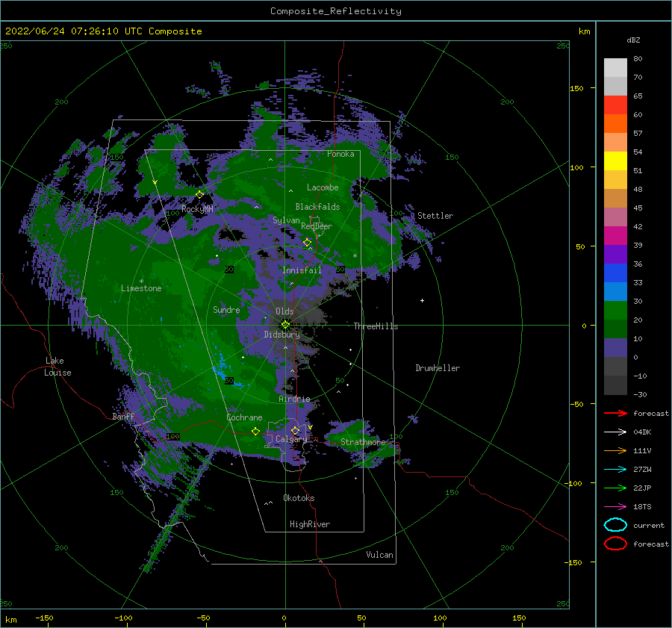672x628 pixels.
Task: Click the yellow radar-site diamond between Olds and Didsbury
Action: click(x=285, y=325)
